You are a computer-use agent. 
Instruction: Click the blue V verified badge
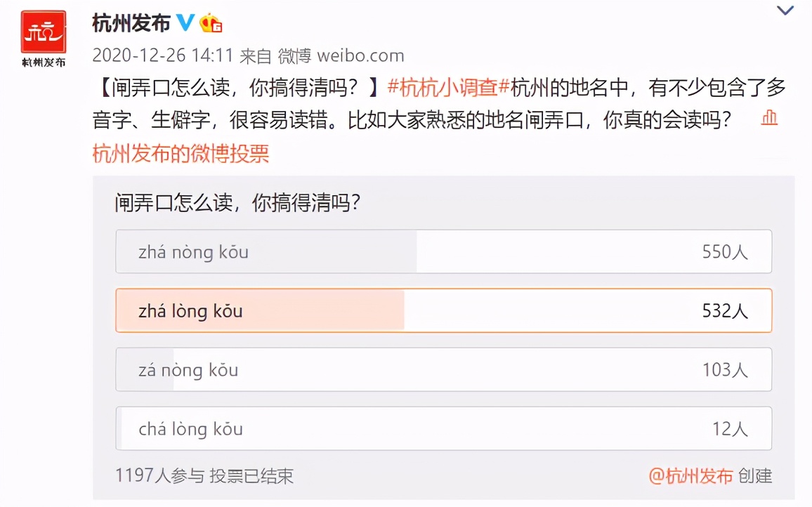[185, 21]
